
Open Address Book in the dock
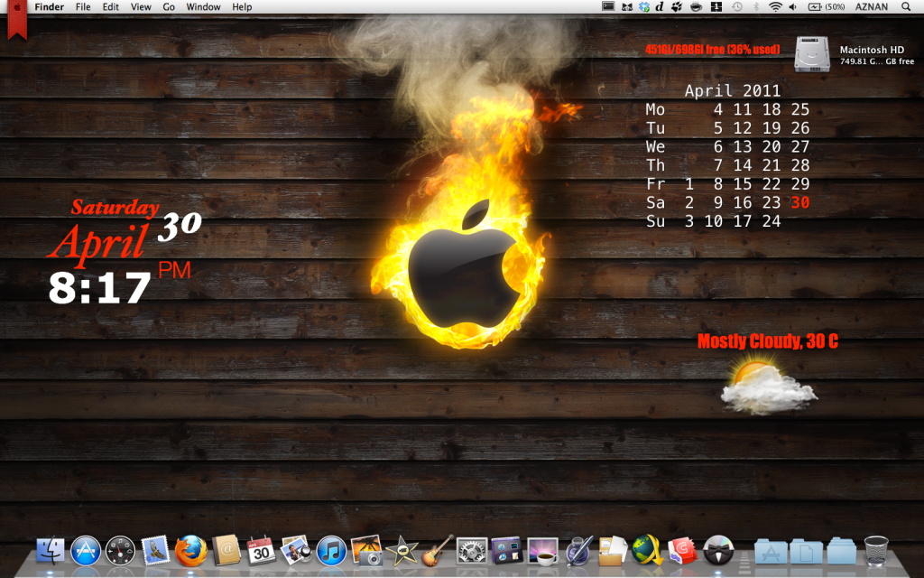pyautogui.click(x=226, y=549)
